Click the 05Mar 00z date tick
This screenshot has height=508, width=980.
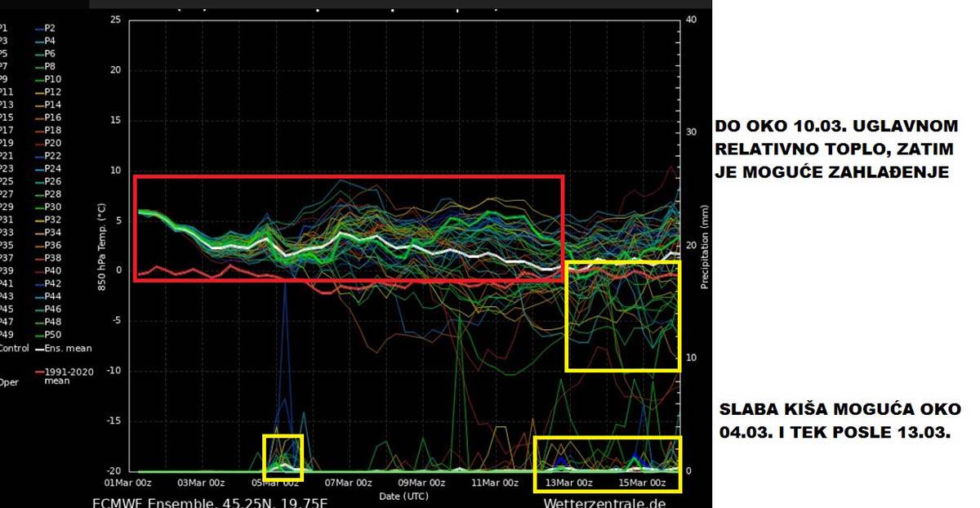tap(271, 483)
